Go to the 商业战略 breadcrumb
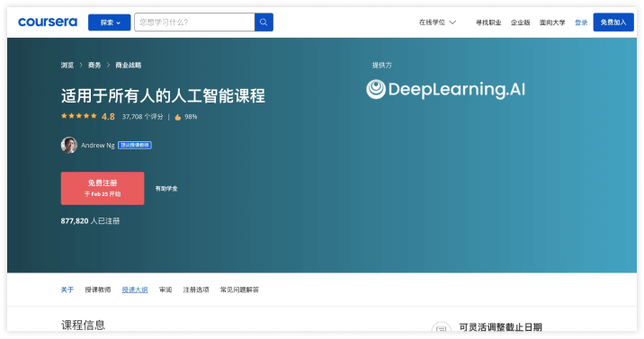This screenshot has height=339, width=644. (x=128, y=65)
